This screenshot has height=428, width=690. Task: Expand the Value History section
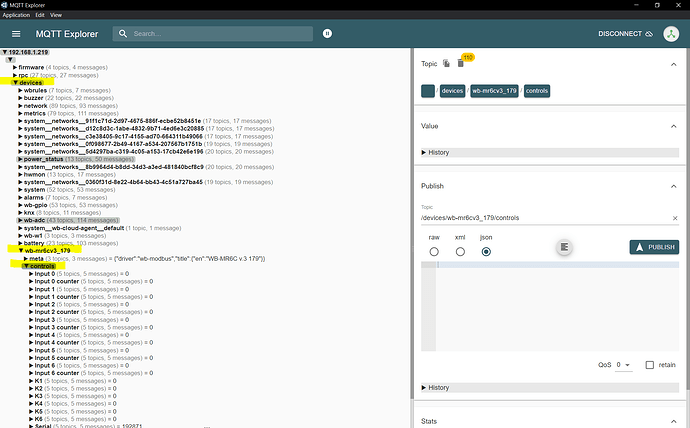coord(550,153)
